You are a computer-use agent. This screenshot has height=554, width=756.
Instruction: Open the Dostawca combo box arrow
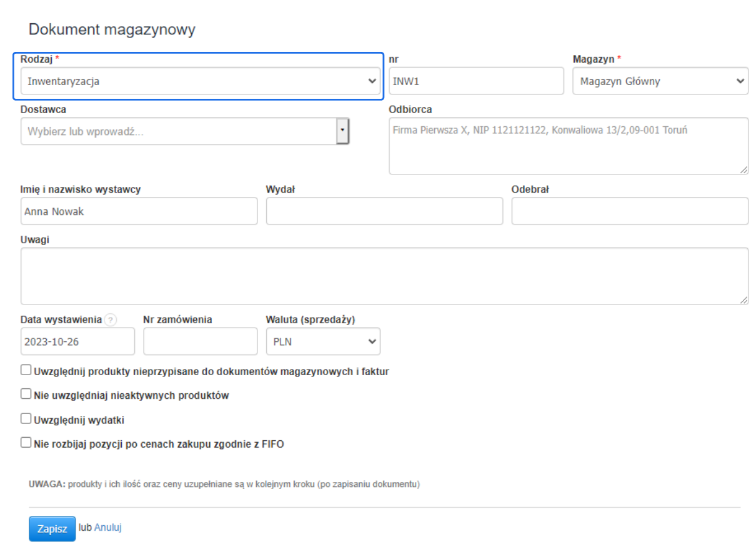(x=342, y=131)
